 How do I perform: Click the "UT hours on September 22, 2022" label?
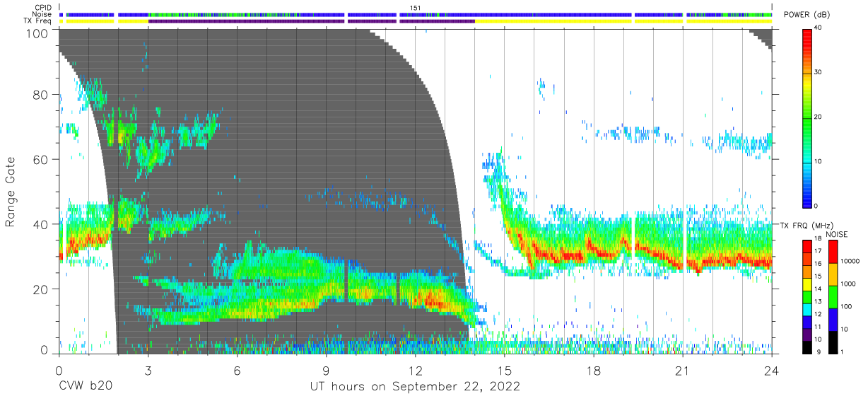pyautogui.click(x=415, y=387)
